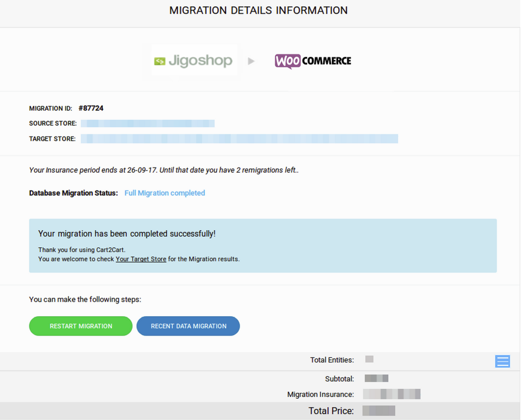This screenshot has height=420, width=522.
Task: Click the blurred Total Price value
Action: click(x=379, y=411)
